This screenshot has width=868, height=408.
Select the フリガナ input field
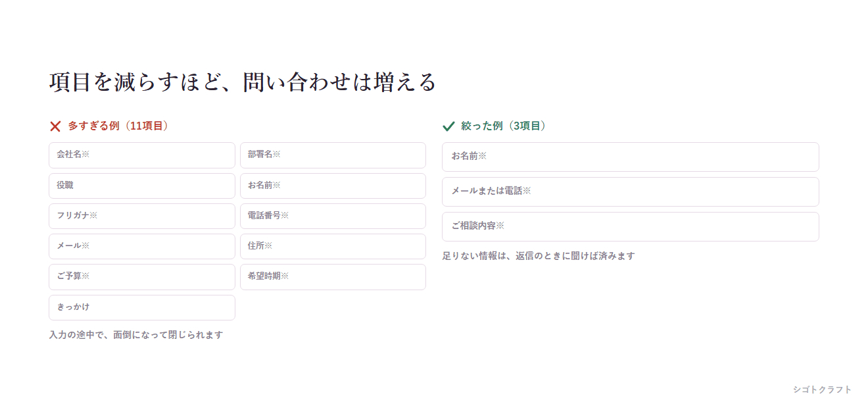pyautogui.click(x=142, y=216)
